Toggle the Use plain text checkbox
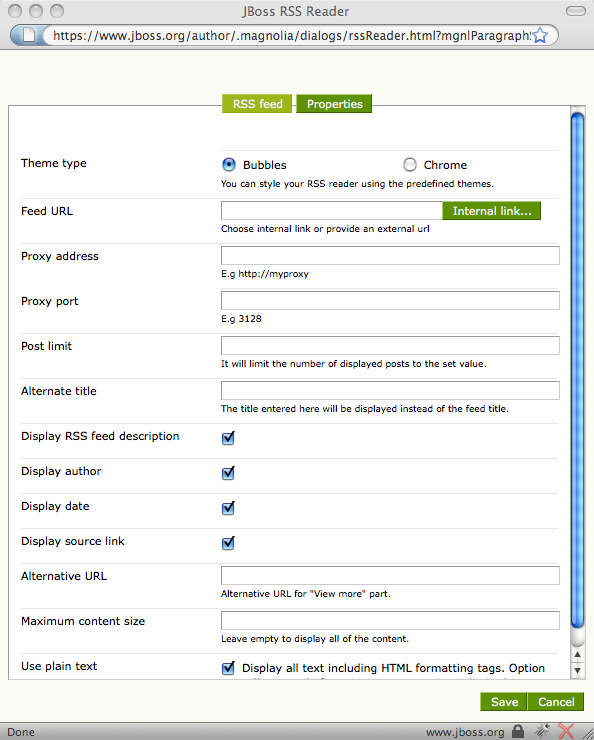 (x=228, y=668)
